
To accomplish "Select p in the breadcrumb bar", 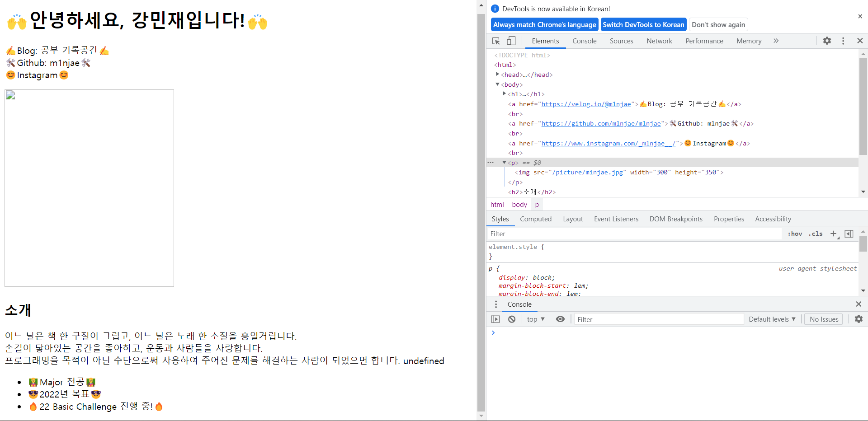I will pos(537,205).
